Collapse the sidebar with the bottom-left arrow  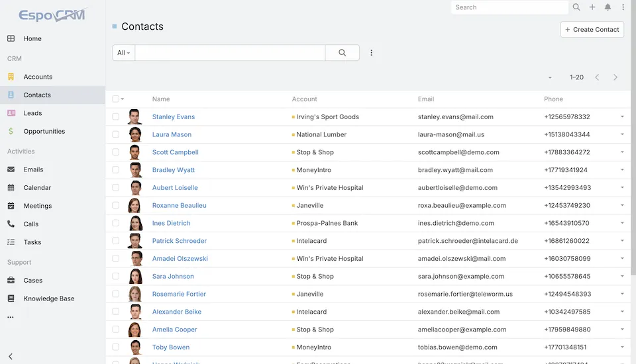click(x=11, y=356)
